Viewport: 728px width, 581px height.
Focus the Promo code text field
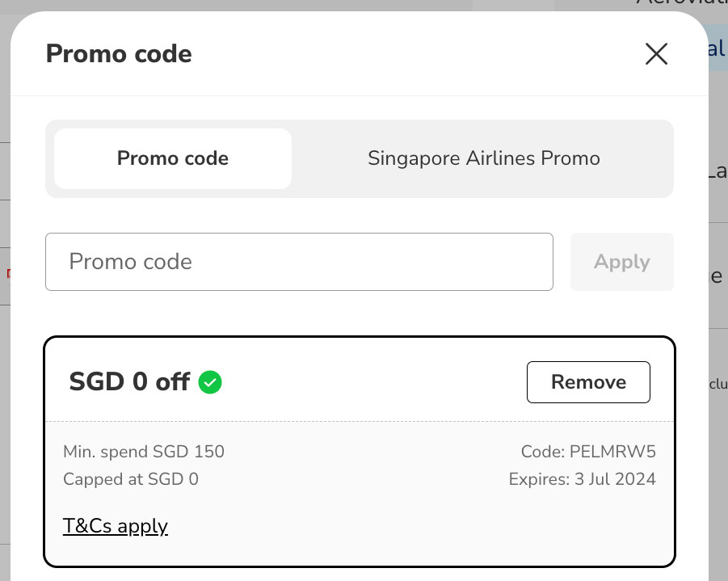(x=299, y=262)
